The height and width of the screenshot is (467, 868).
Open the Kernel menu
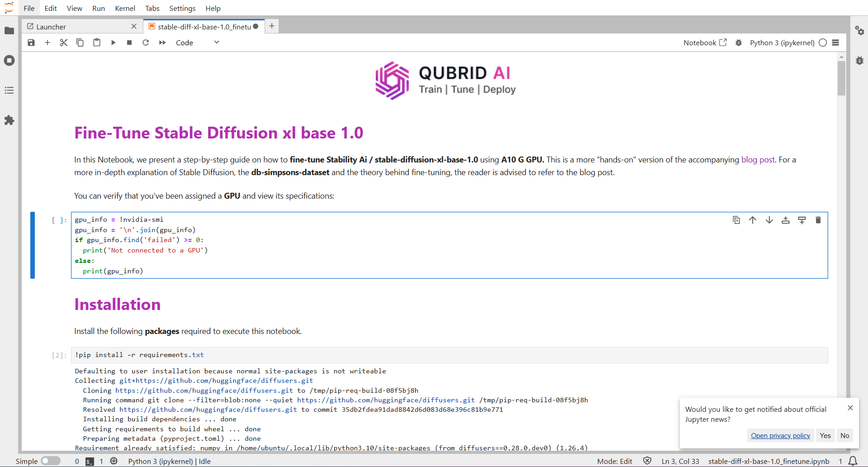tap(125, 8)
